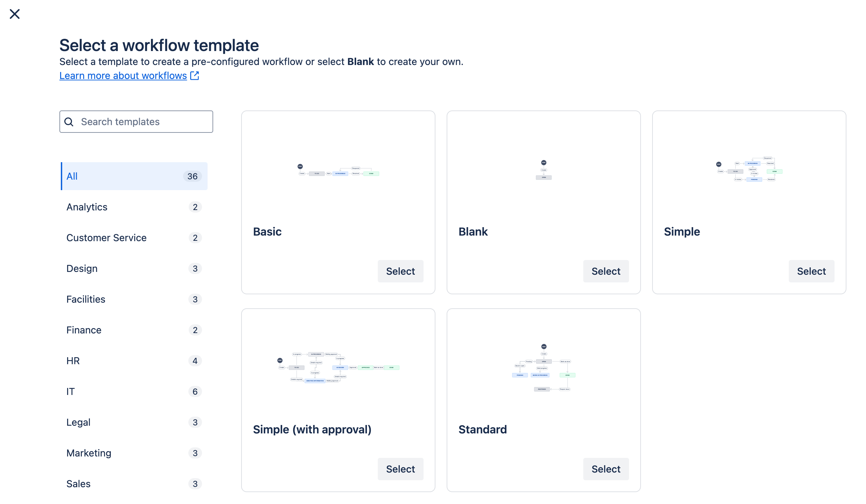
Task: Close the workflow template dialog
Action: (x=15, y=14)
